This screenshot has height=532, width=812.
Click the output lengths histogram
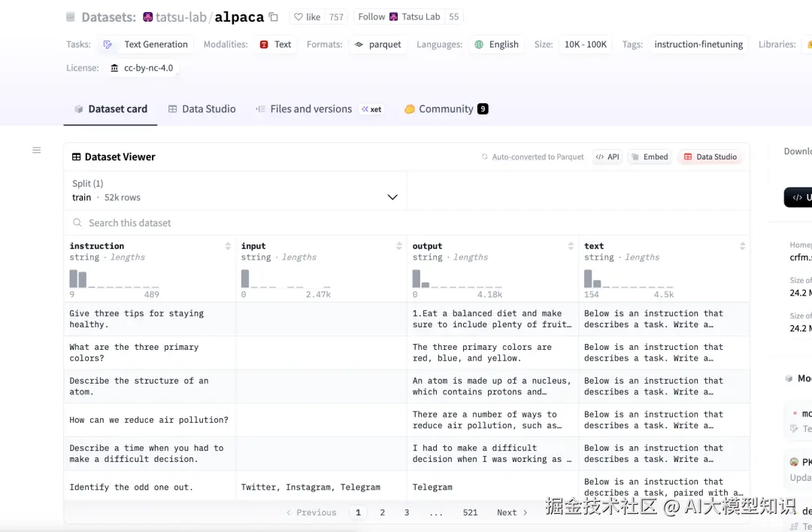point(457,278)
